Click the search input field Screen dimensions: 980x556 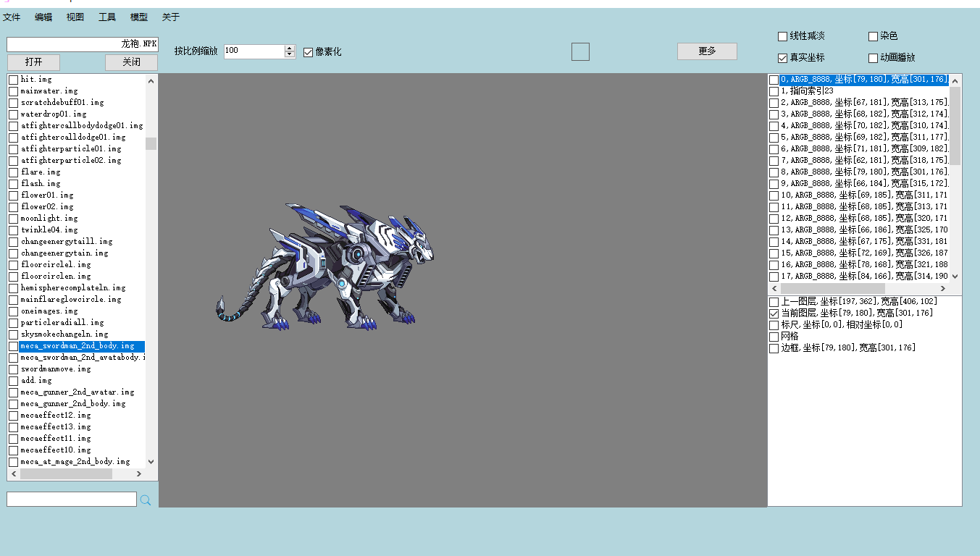click(72, 500)
